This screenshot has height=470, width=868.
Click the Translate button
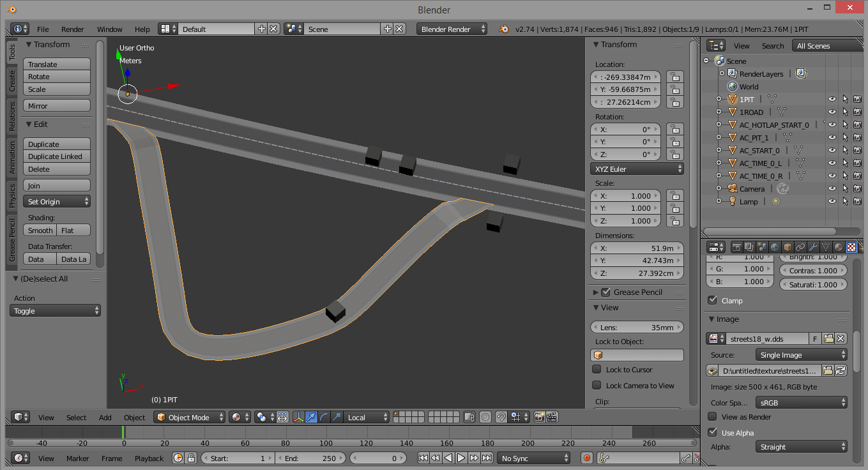click(x=57, y=64)
